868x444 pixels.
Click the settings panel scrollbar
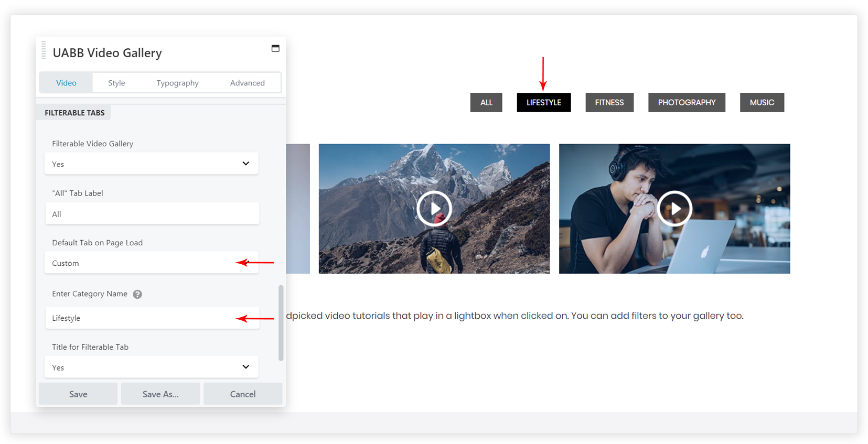[x=281, y=323]
